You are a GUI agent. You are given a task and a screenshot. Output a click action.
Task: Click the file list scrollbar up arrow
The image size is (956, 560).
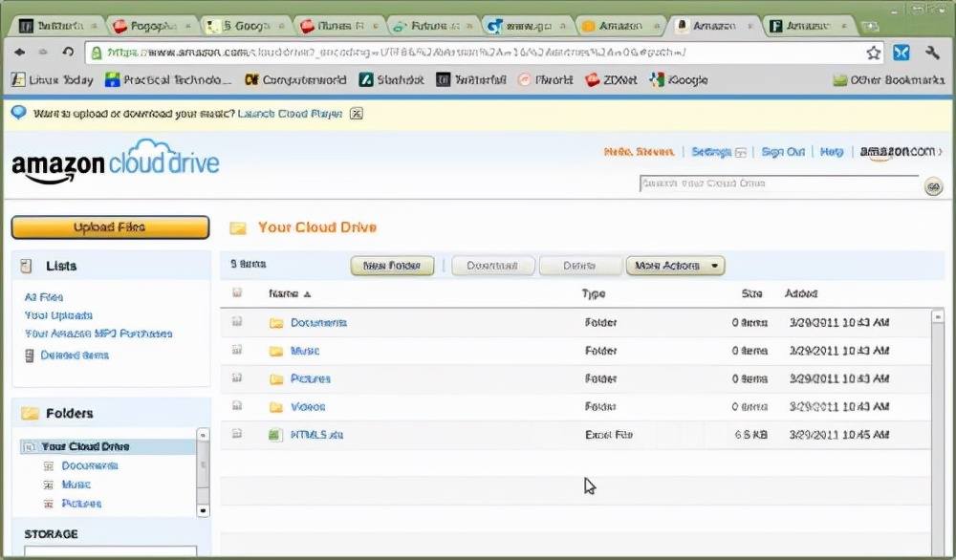tap(938, 316)
